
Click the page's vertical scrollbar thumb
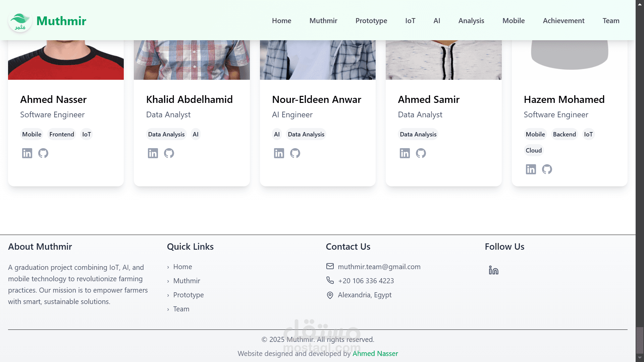[x=640, y=340]
